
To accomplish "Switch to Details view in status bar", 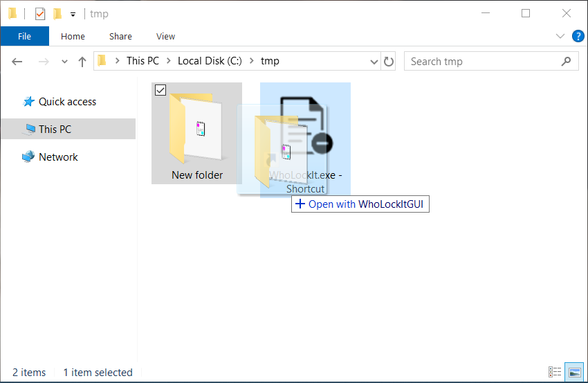I will coord(555,372).
